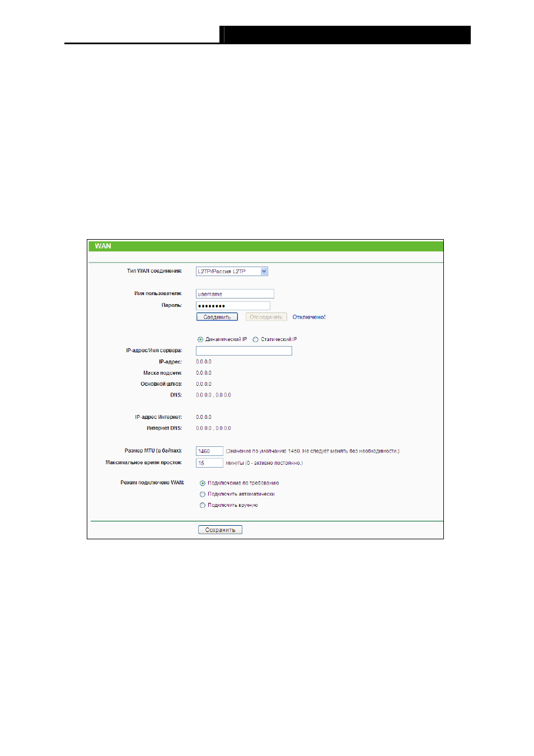Click the greyed Отсоединить button
Image resolution: width=534 pixels, height=756 pixels.
coord(266,317)
